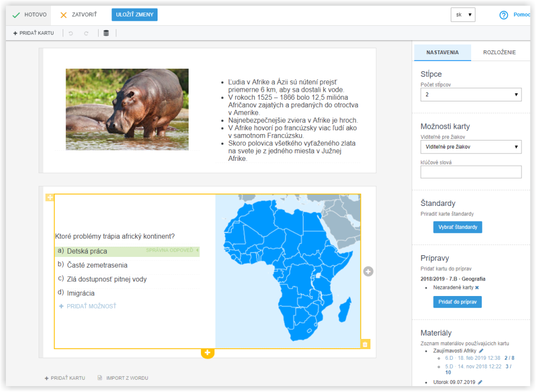This screenshot has width=536, height=392.
Task: Click the yellow trash delete icon
Action: pos(365,344)
